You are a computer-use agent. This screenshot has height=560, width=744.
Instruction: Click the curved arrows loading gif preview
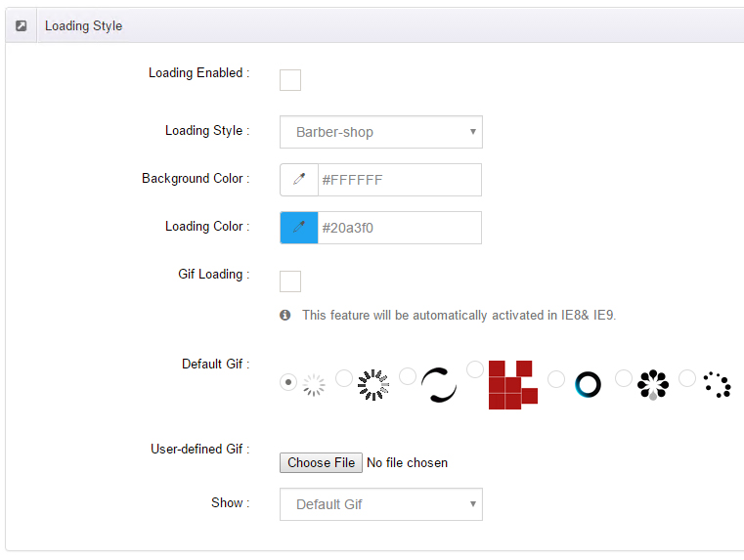(439, 384)
